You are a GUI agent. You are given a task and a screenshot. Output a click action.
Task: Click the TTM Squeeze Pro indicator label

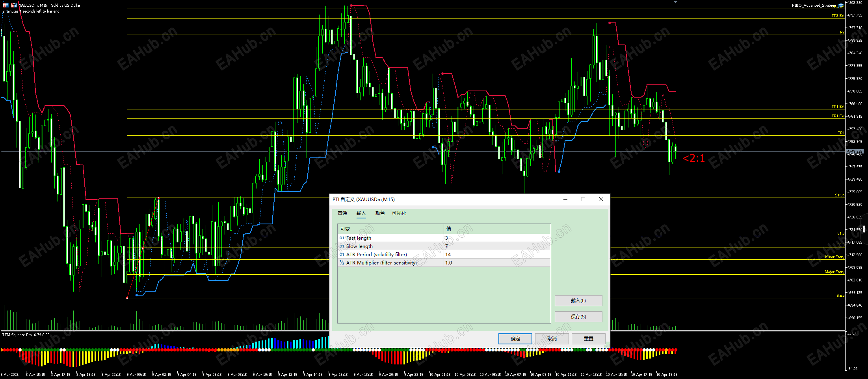(26, 335)
